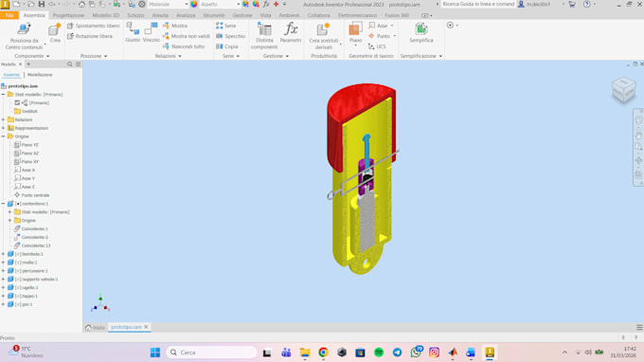Select the Serie pattern tool
The height and width of the screenshot is (362, 644).
tap(226, 26)
